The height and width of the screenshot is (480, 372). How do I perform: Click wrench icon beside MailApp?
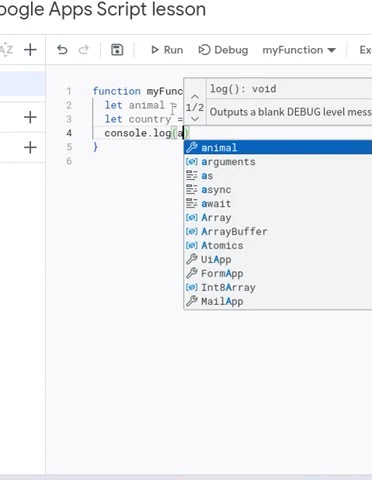[192, 301]
